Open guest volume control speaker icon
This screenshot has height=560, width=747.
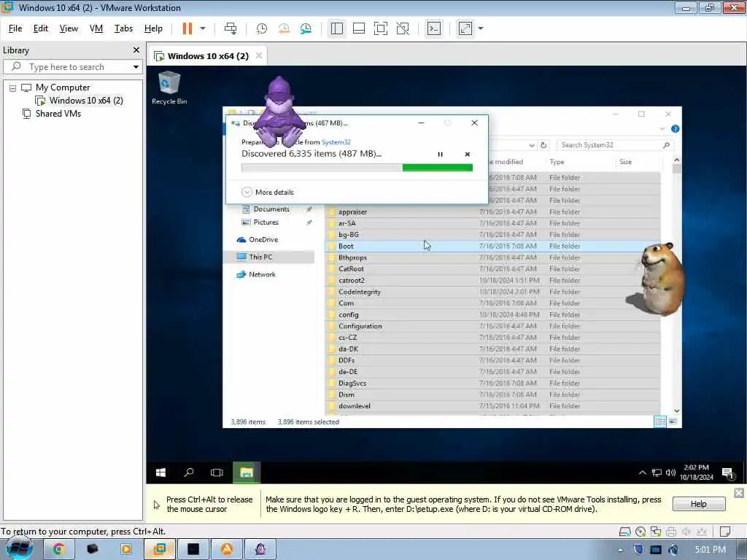[x=671, y=472]
